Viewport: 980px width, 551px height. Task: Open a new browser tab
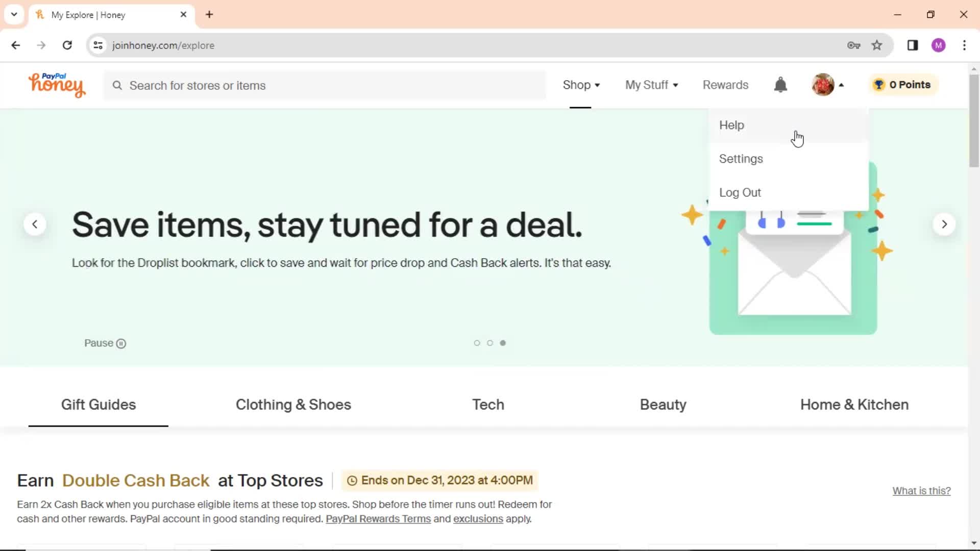(x=209, y=15)
